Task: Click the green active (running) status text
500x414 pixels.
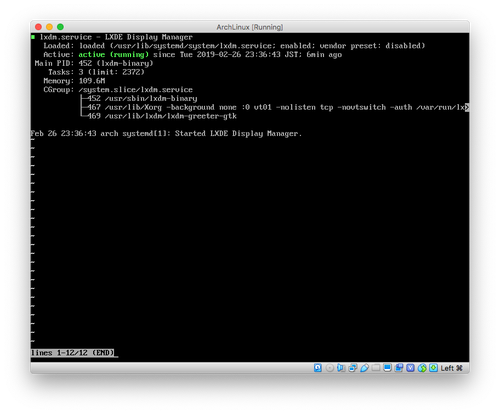Action: point(113,54)
